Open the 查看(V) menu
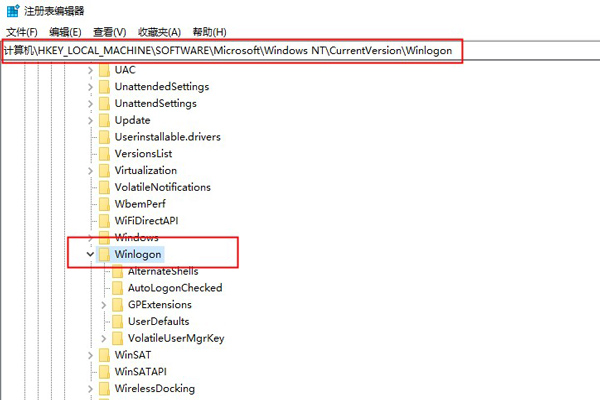This screenshot has width=600, height=400. click(109, 32)
